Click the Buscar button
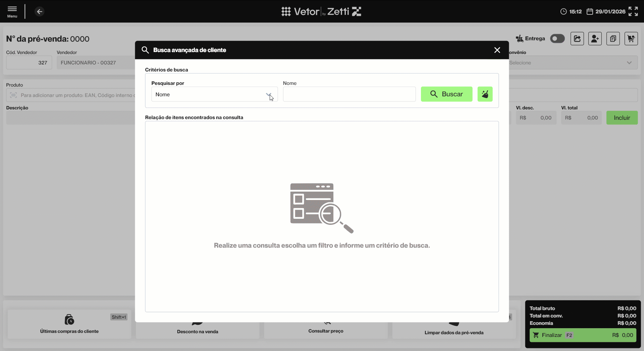This screenshot has width=644, height=351. (447, 94)
